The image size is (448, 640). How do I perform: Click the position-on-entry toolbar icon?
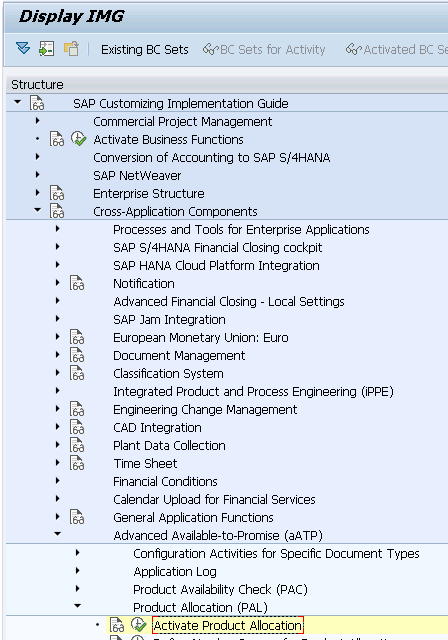point(47,49)
